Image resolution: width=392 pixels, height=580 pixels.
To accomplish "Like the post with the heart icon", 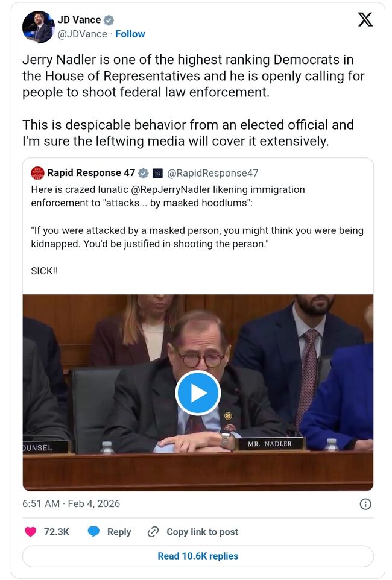I will tap(30, 532).
